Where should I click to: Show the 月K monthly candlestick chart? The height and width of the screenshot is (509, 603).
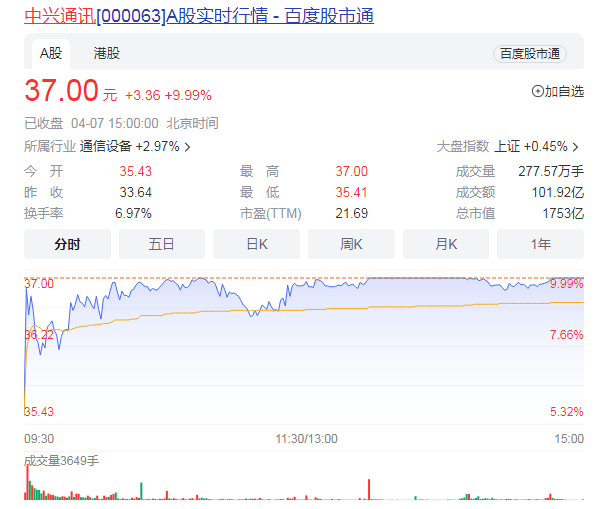446,244
